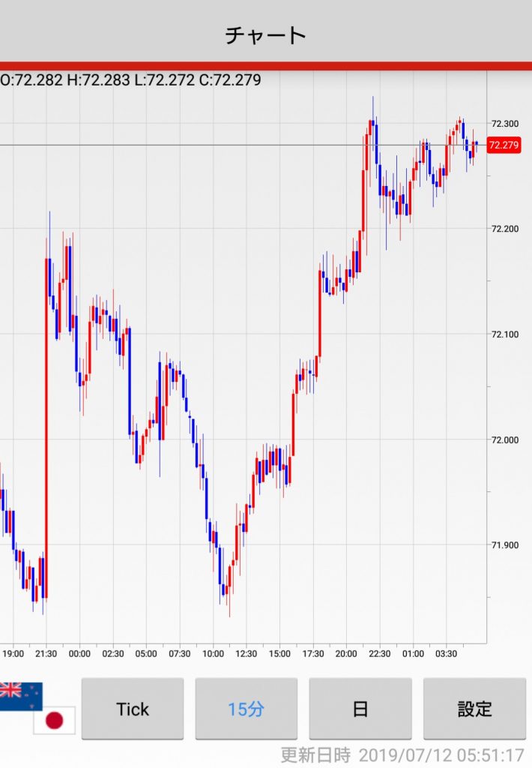Tap the Japan flag icon
Screen dimensions: 532x768
coord(54,721)
